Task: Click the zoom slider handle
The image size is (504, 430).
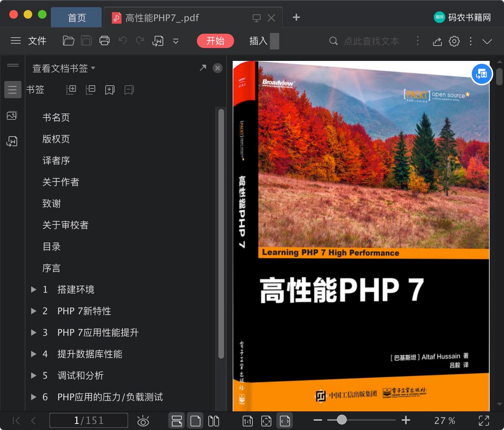Action: (342, 420)
